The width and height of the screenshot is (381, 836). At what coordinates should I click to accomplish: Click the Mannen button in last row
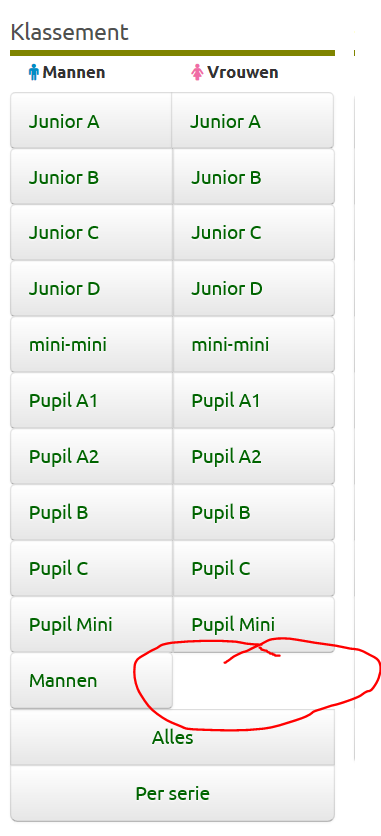coord(91,680)
